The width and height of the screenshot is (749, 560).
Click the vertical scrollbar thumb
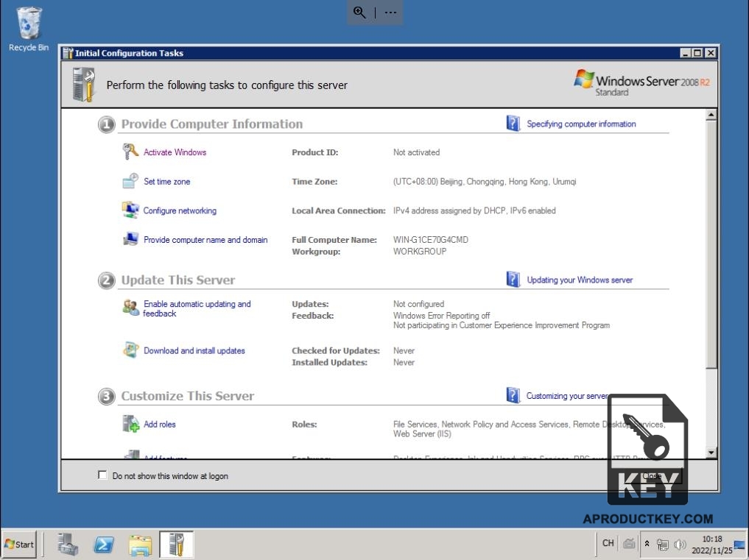click(x=711, y=244)
